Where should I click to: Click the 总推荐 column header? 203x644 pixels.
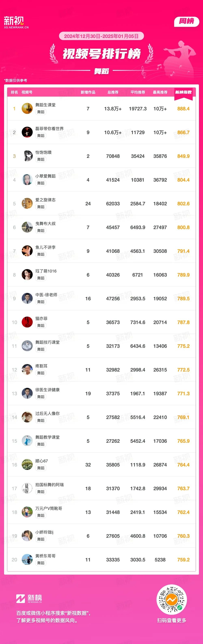(113, 92)
